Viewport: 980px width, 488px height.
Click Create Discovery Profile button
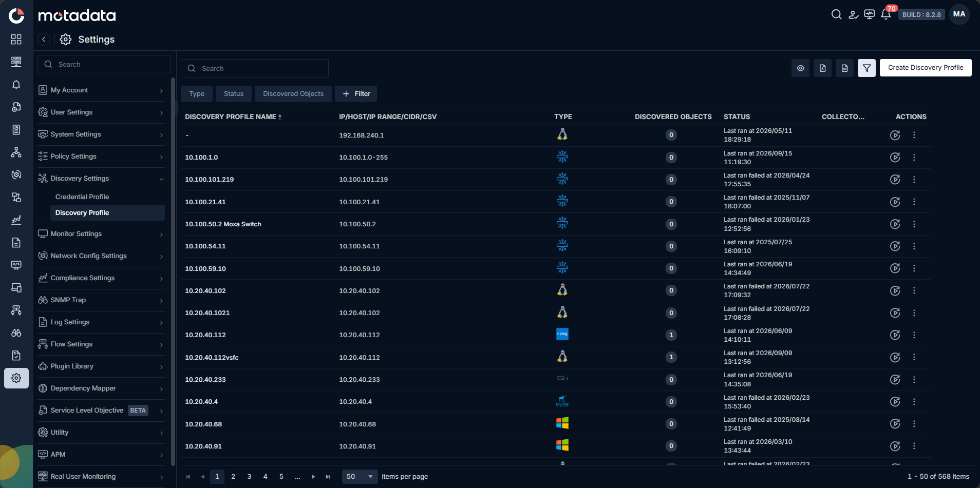coord(926,68)
